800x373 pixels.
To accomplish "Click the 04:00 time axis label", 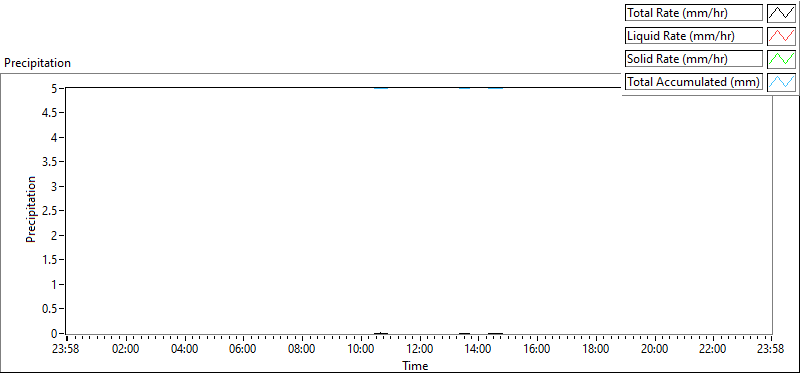I will pyautogui.click(x=184, y=350).
